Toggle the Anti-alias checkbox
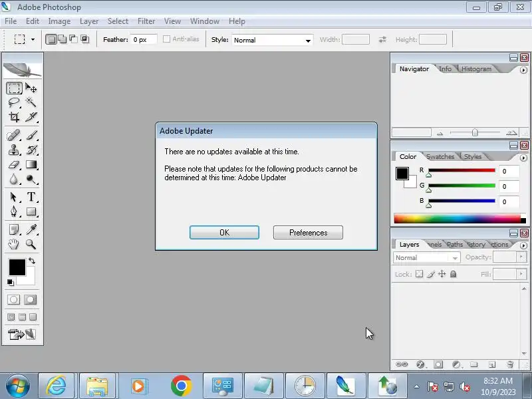The width and height of the screenshot is (532, 399). click(x=167, y=39)
